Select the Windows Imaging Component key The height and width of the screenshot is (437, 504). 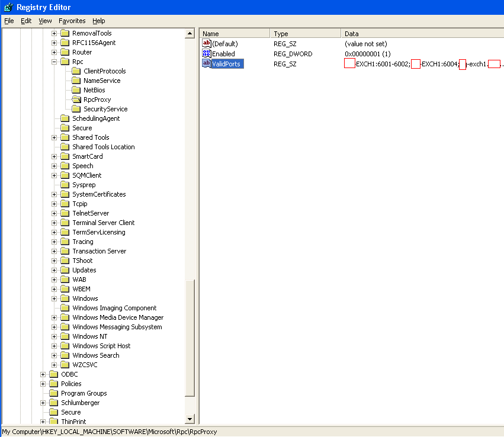click(x=114, y=308)
